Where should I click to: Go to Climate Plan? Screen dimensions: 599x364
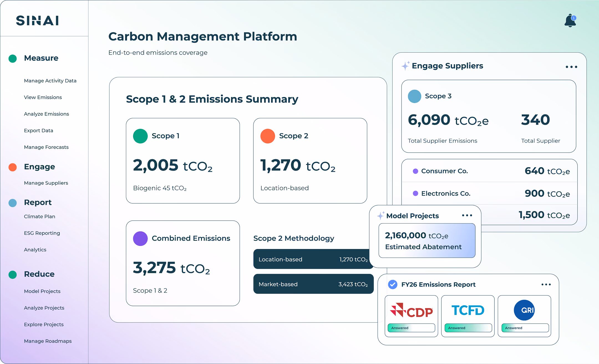[x=40, y=216]
